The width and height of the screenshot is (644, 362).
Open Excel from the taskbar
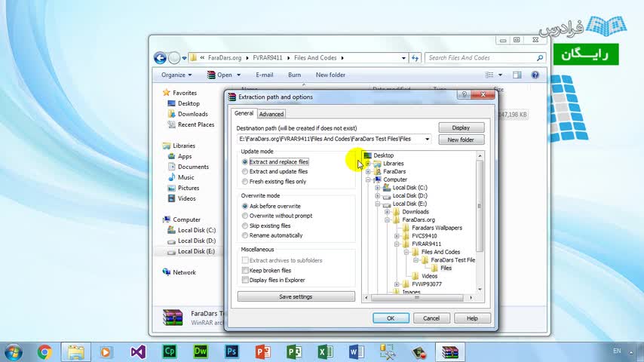[x=325, y=352]
